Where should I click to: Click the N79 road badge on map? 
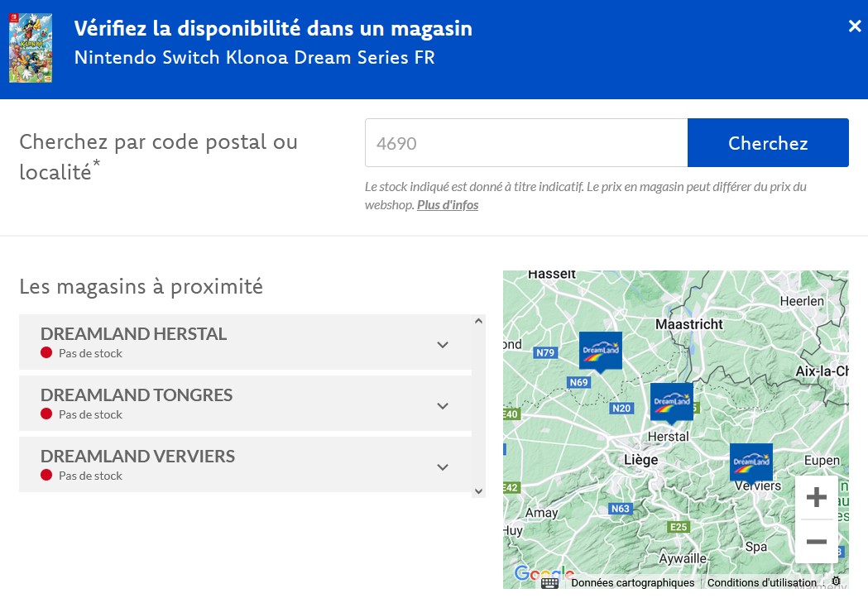545,352
